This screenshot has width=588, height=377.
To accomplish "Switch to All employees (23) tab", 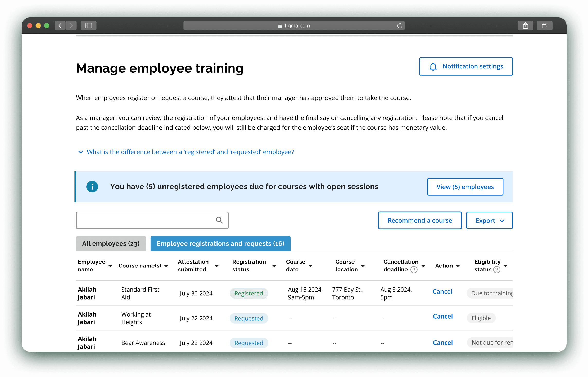I will 111,243.
